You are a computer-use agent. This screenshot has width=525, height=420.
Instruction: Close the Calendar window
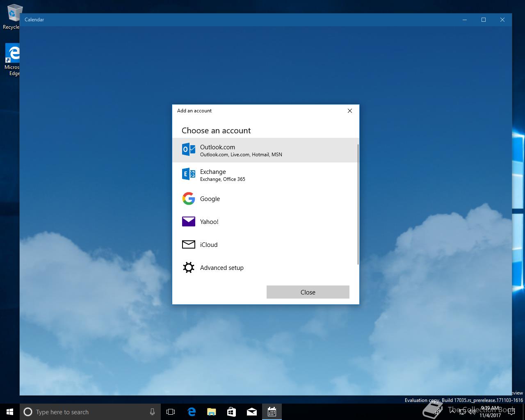502,20
